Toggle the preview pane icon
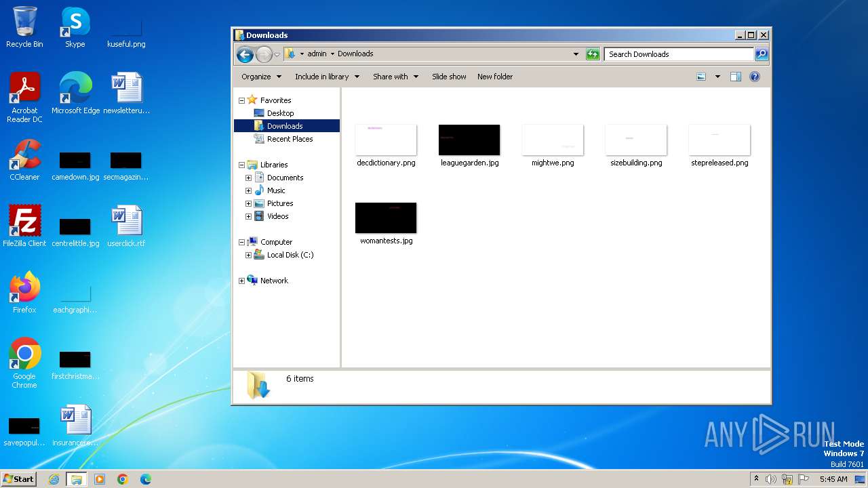This screenshot has height=488, width=868. click(x=736, y=77)
